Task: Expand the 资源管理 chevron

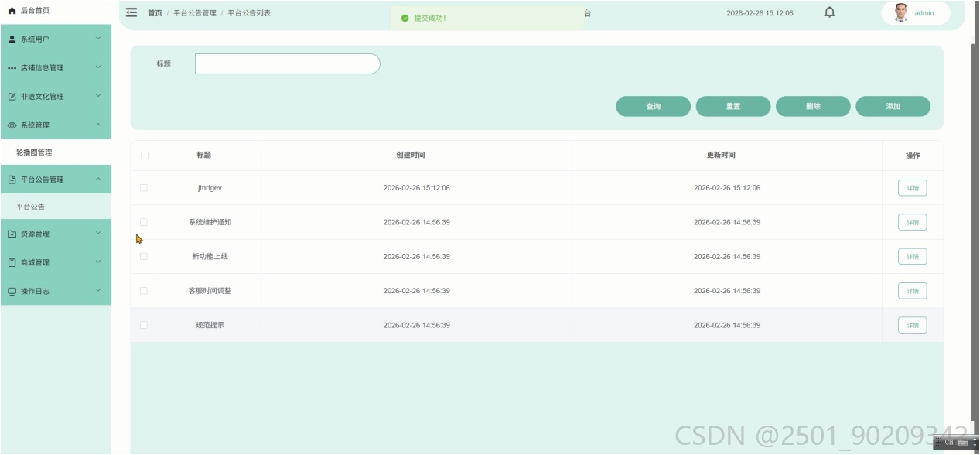Action: pos(98,234)
